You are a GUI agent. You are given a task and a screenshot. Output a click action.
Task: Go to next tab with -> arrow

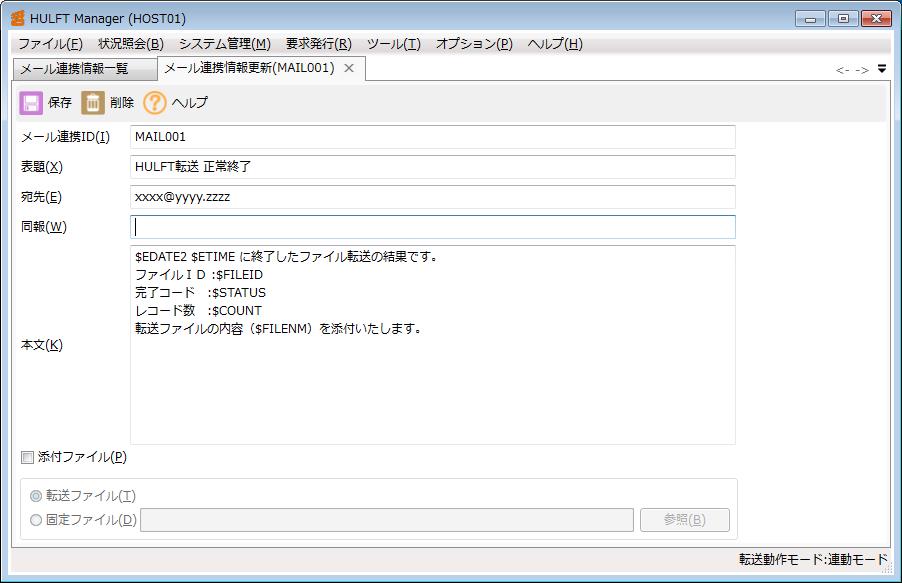point(862,70)
